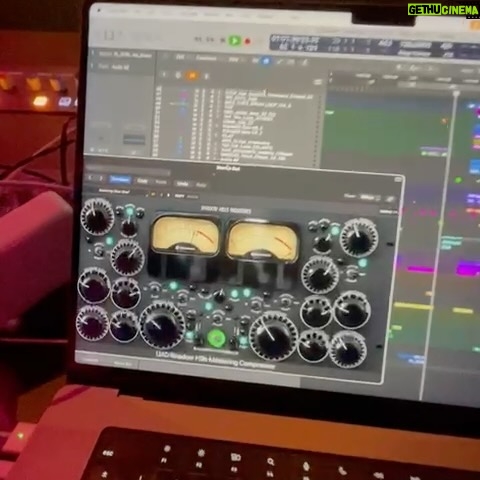Click the small knob below top-left green LED
Image resolution: width=480 pixels, height=480 pixels.
[128, 228]
